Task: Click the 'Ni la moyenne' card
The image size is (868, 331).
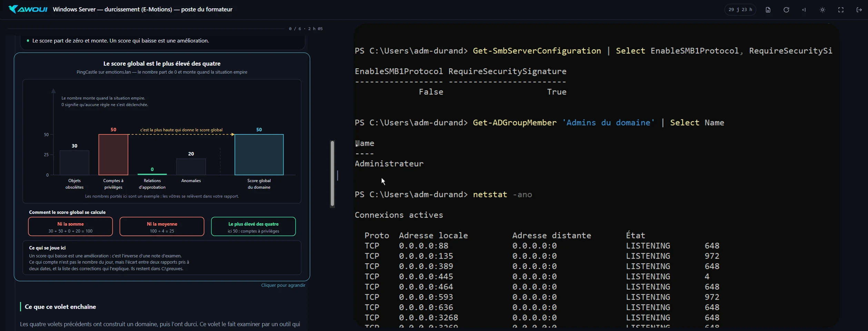Action: coord(162,227)
